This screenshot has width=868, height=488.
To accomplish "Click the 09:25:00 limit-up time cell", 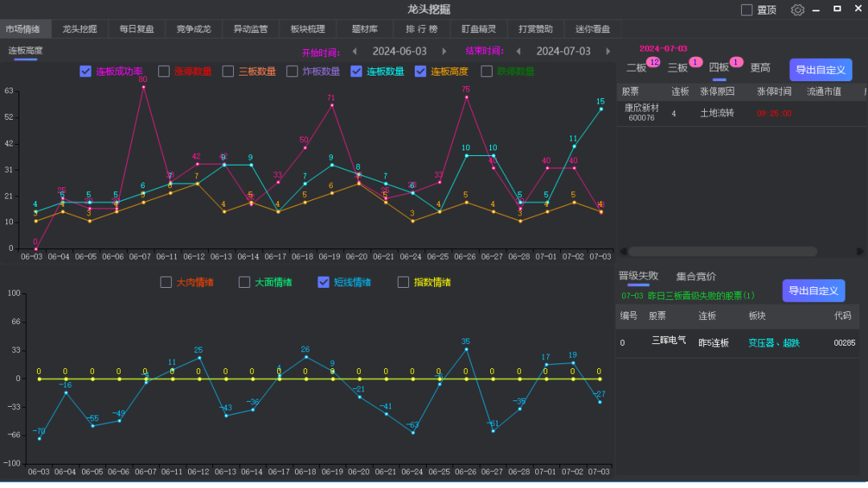I will [774, 113].
